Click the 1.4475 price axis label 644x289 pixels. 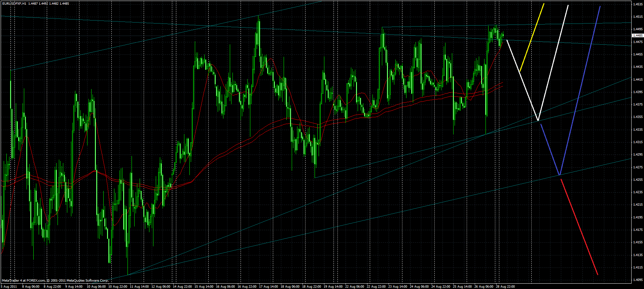pyautogui.click(x=638, y=42)
